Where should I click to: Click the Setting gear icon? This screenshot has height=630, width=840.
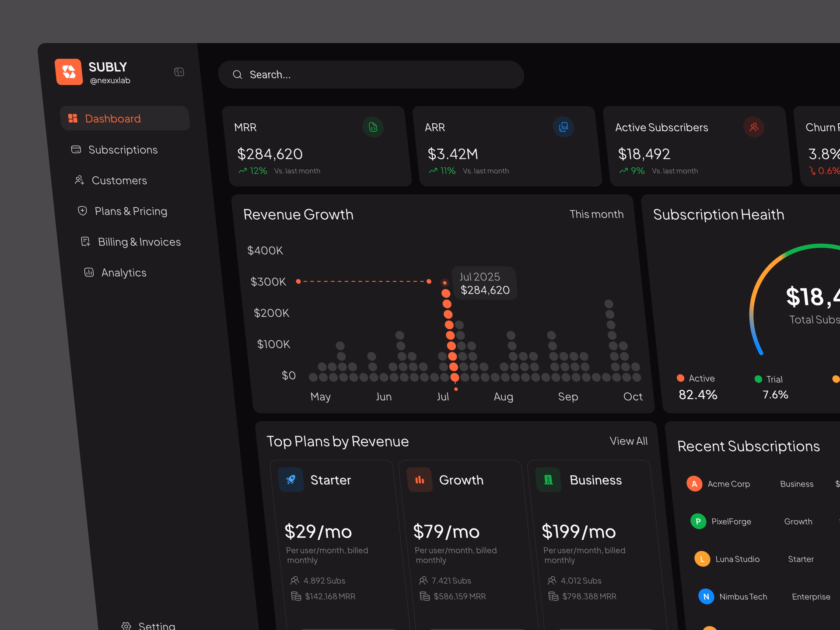coord(126,626)
